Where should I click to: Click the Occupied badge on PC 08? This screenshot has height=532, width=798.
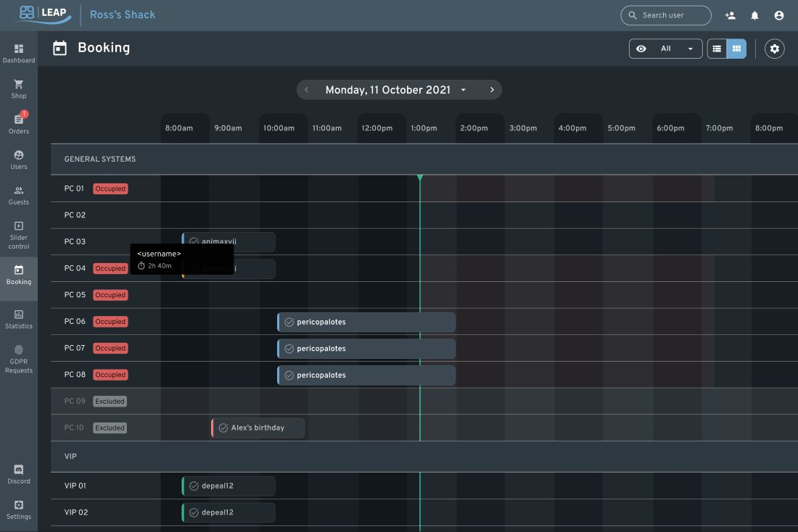tap(110, 374)
